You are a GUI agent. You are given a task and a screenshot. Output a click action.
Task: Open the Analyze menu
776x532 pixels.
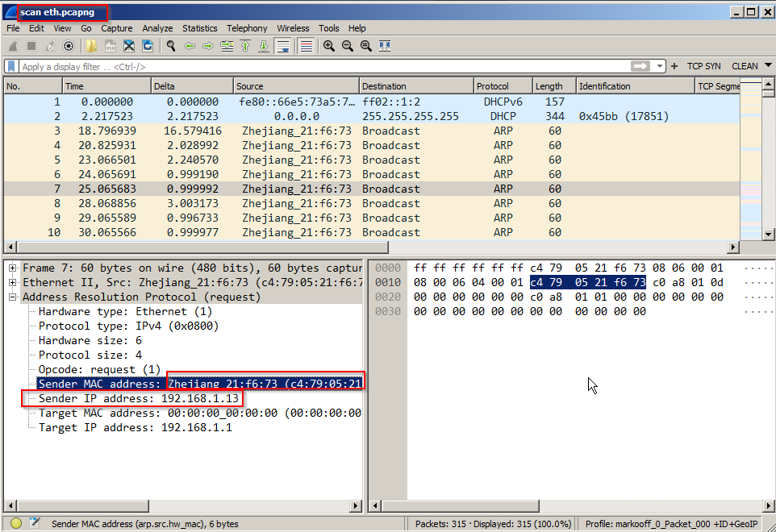coord(157,28)
